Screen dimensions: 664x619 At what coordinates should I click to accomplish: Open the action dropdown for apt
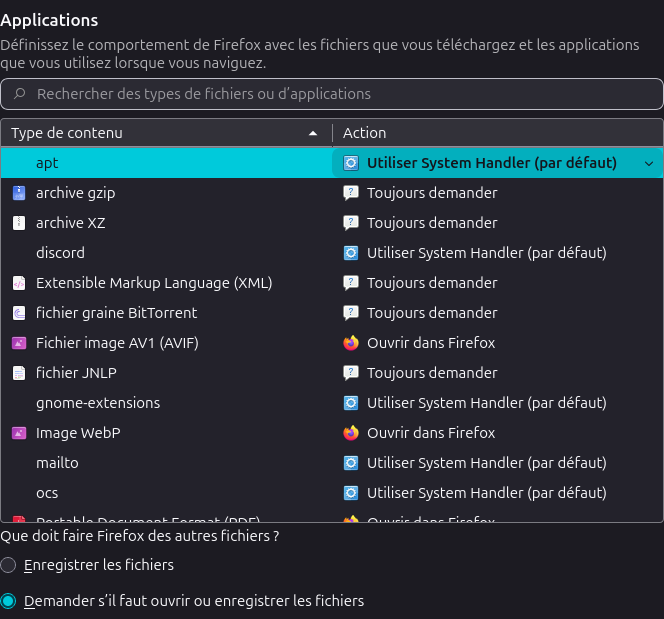[648, 163]
